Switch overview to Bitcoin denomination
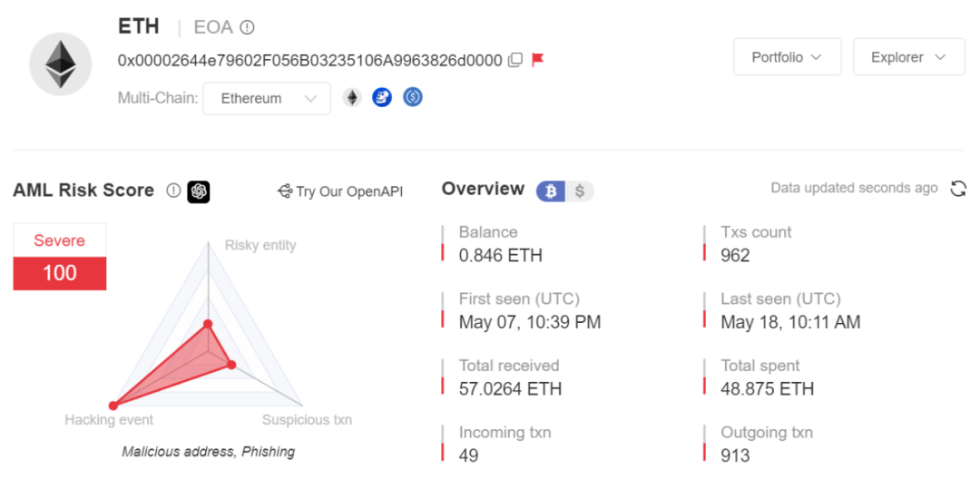This screenshot has height=489, width=980. (x=551, y=191)
